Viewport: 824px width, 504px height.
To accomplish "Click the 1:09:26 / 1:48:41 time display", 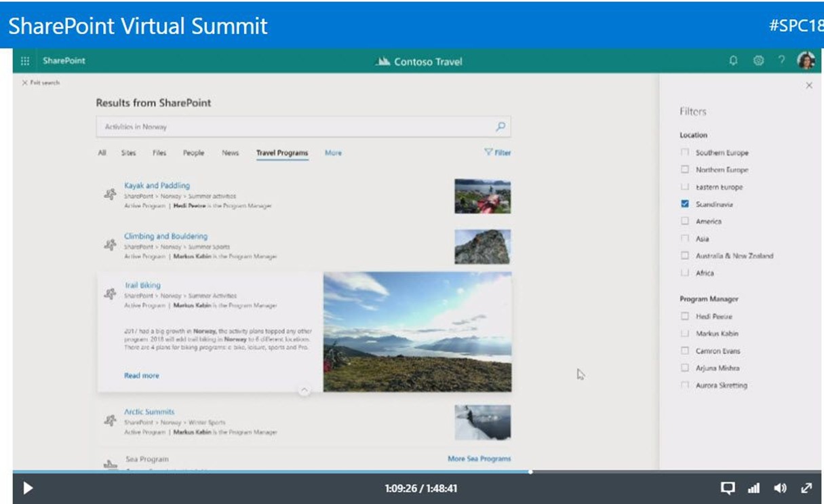I will tap(420, 488).
